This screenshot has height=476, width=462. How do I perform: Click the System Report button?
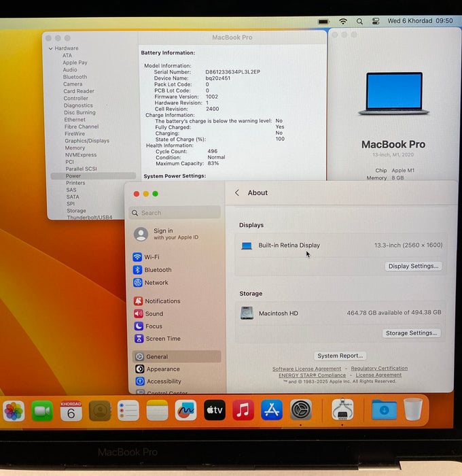coord(340,356)
